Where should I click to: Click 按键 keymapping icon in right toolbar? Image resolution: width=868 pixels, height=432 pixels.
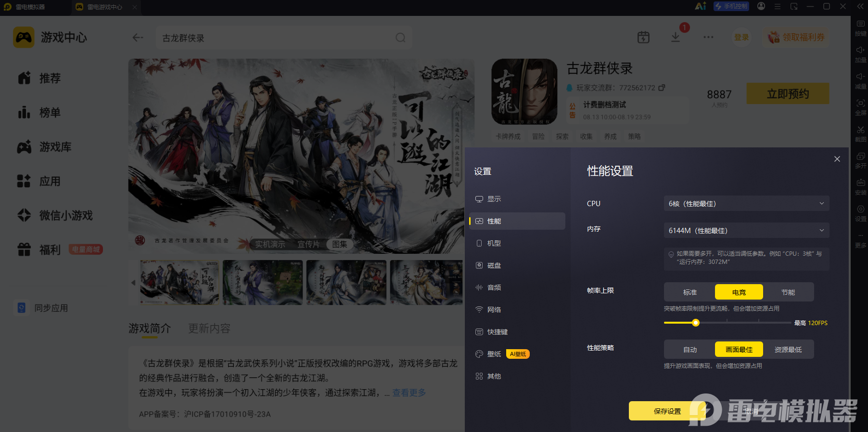coord(860,28)
